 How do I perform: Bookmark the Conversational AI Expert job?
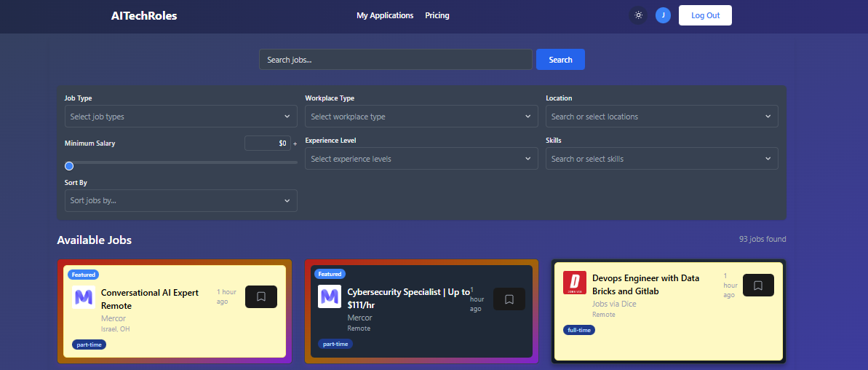coord(261,296)
